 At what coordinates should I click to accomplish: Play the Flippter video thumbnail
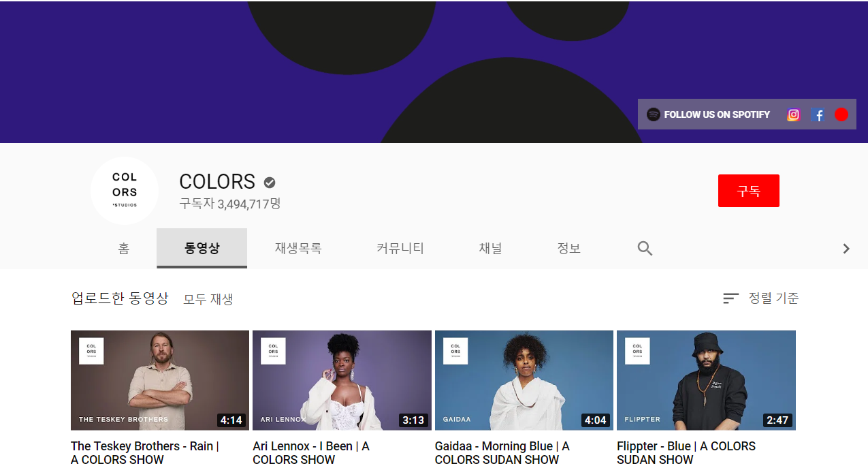pos(706,380)
